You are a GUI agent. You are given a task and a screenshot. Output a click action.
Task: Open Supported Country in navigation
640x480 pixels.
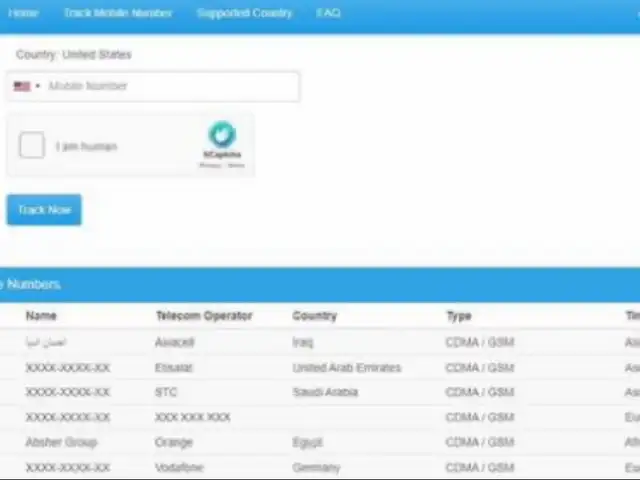point(244,13)
